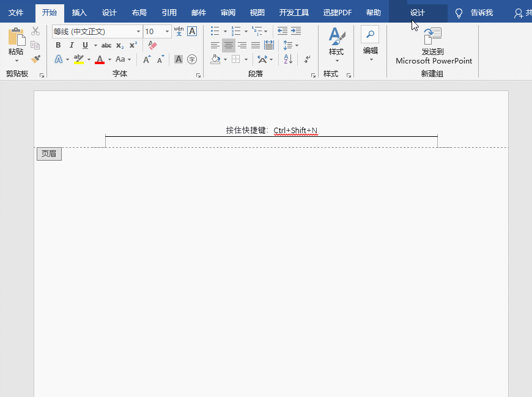Sort paragraphs with the A-Z sort icon

click(x=287, y=60)
